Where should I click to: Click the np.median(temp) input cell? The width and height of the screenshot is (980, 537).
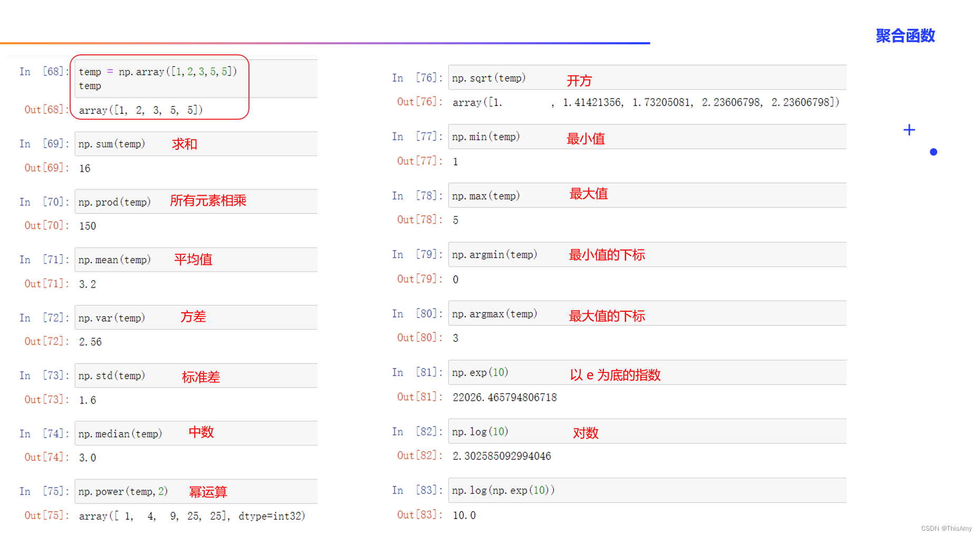(196, 433)
